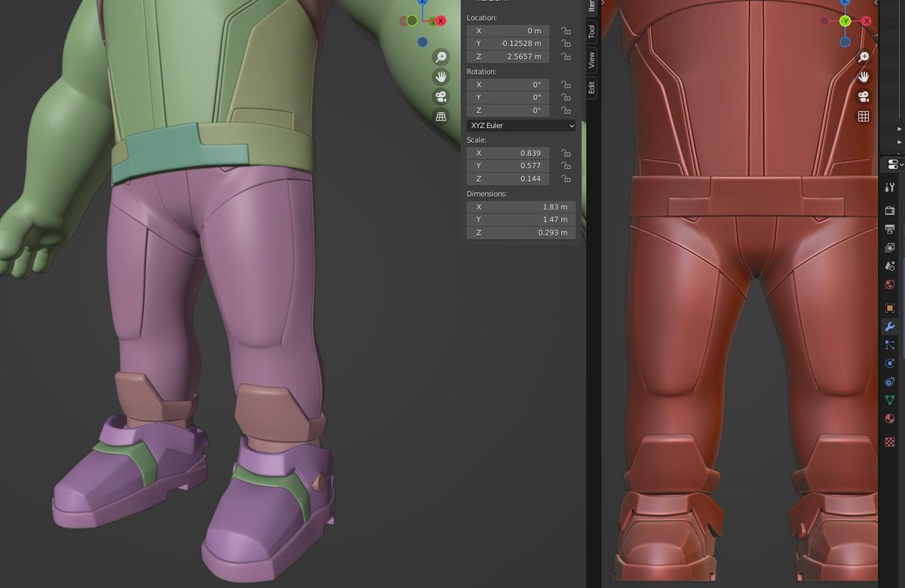Open Object properties orange square icon

coord(890,308)
